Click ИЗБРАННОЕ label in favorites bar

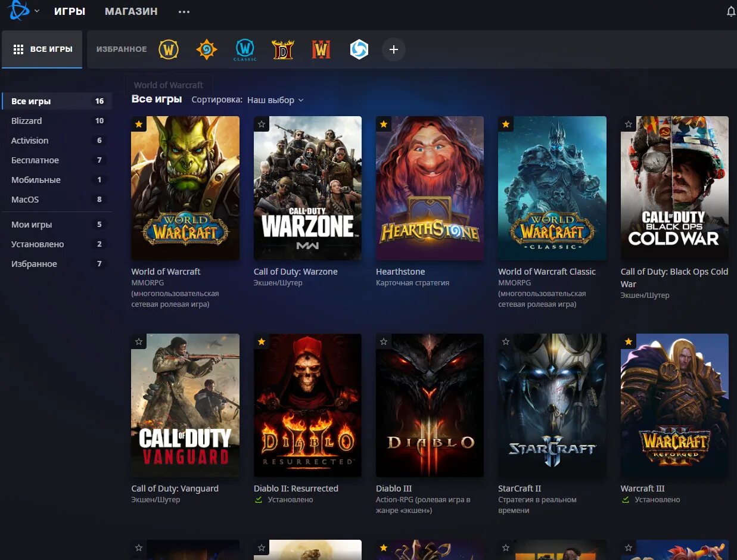click(x=122, y=49)
